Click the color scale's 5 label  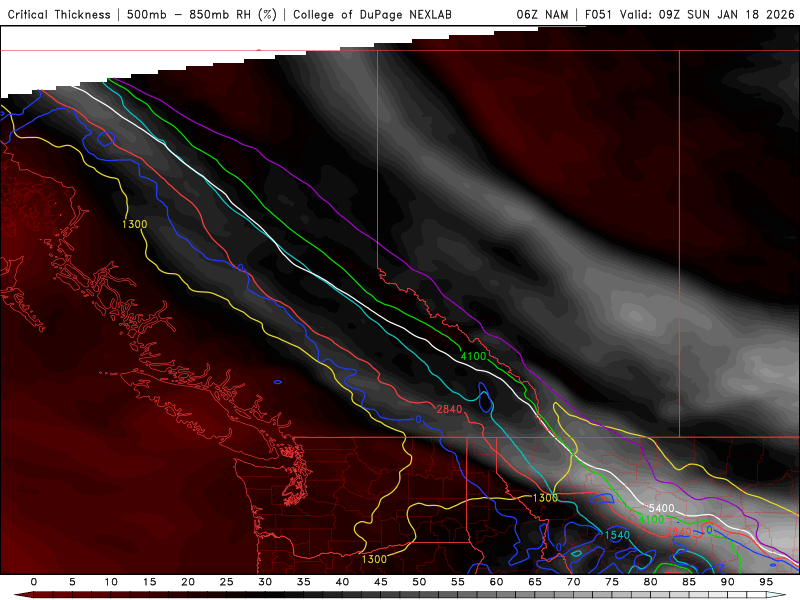[x=72, y=582]
